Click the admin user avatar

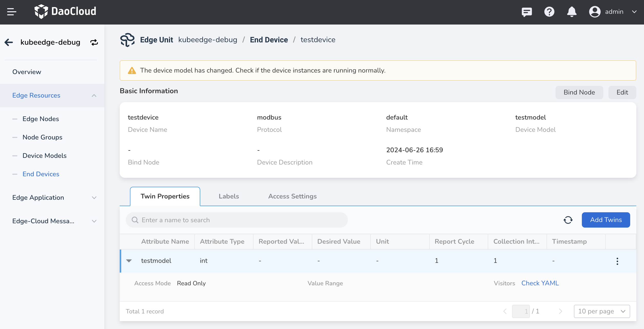595,12
